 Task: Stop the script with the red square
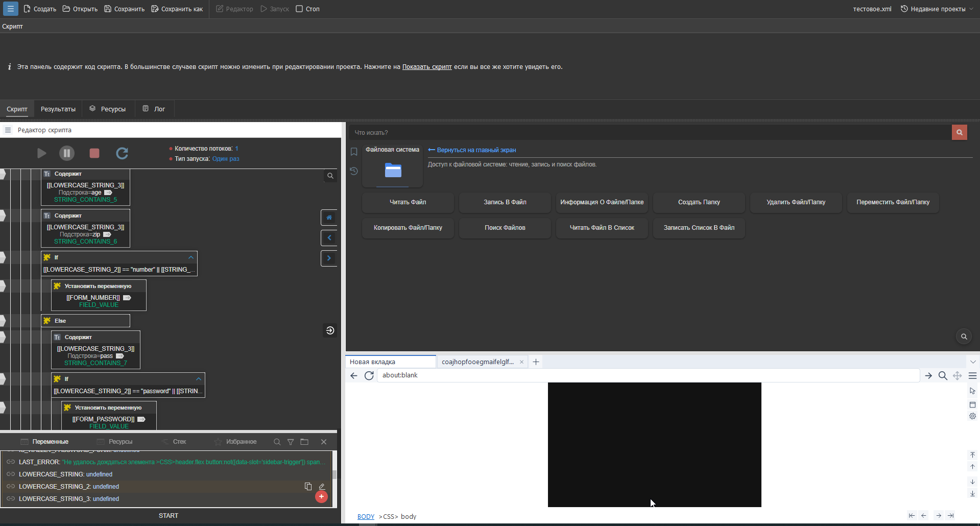tap(94, 153)
